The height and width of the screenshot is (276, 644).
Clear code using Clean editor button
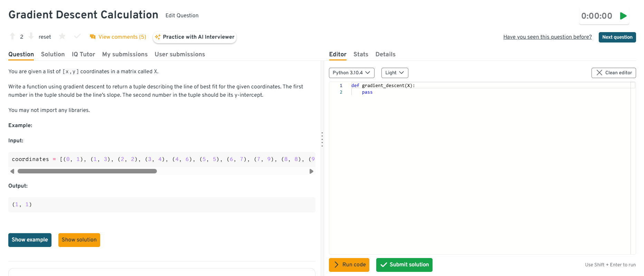click(x=614, y=73)
